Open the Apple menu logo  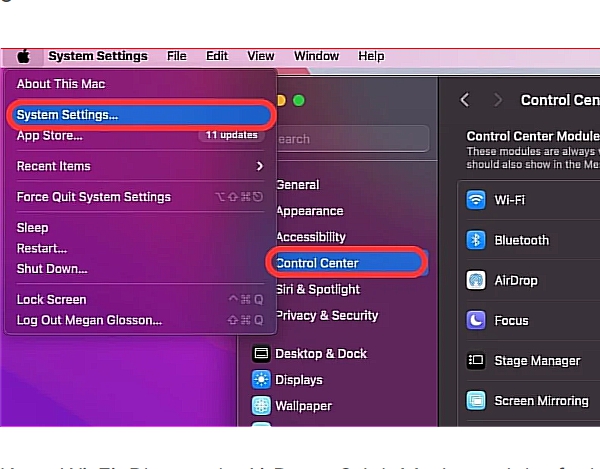point(23,57)
